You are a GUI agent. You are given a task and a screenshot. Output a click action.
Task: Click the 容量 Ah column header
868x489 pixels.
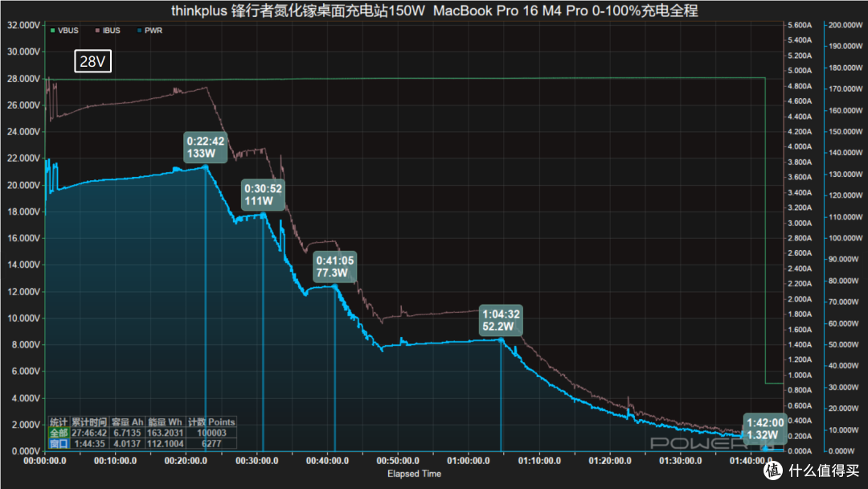[x=127, y=422]
